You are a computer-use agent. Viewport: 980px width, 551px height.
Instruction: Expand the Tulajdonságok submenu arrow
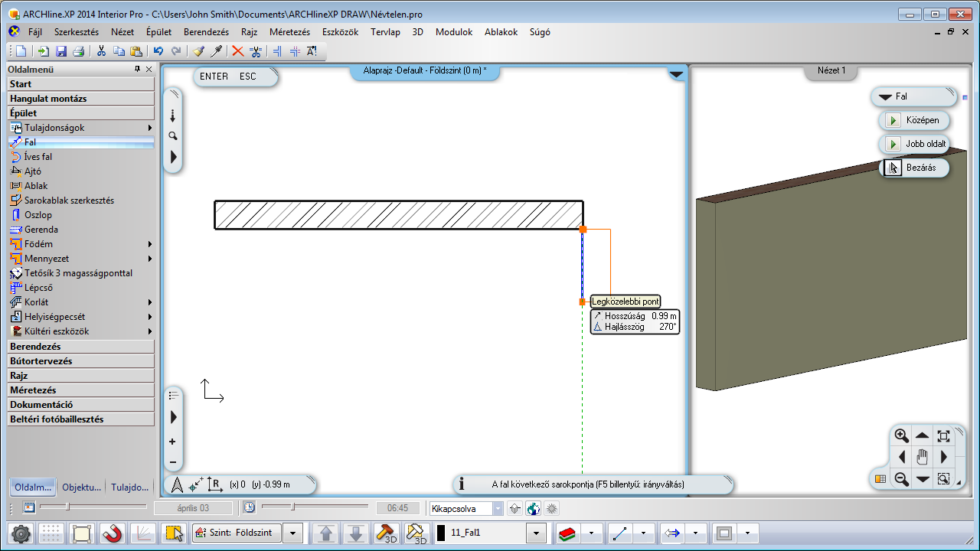click(150, 128)
